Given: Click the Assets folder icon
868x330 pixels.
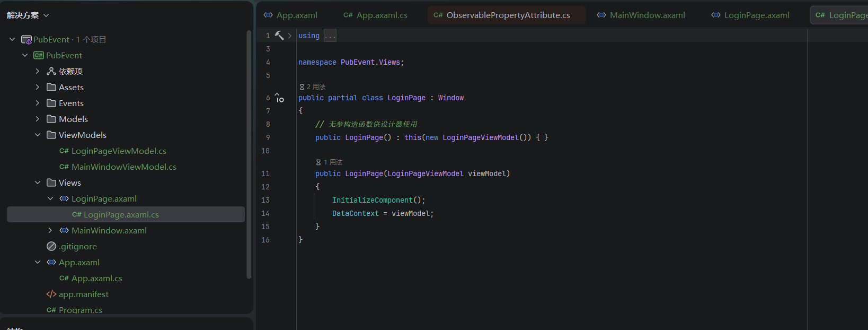Looking at the screenshot, I should (51, 87).
